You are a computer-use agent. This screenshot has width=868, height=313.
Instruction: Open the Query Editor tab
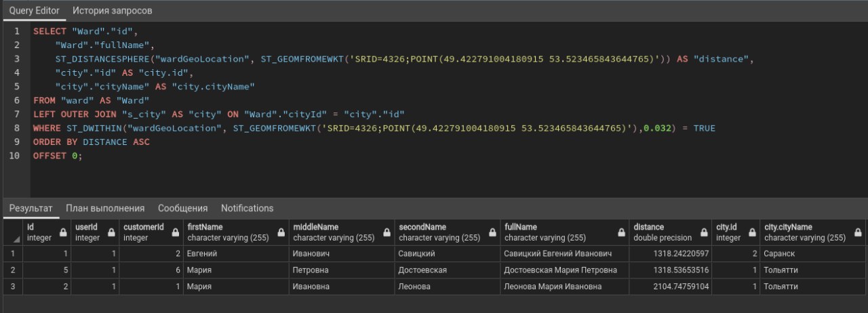[34, 11]
